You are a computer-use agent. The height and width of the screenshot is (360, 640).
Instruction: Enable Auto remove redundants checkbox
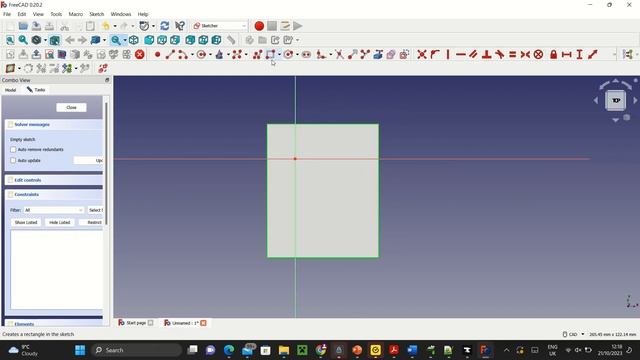pyautogui.click(x=13, y=150)
